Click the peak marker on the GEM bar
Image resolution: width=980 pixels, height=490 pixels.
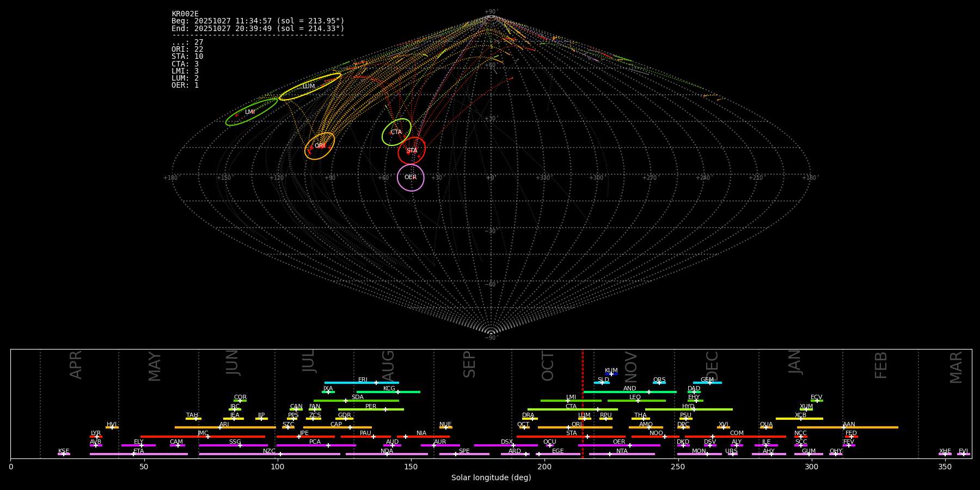click(x=709, y=383)
